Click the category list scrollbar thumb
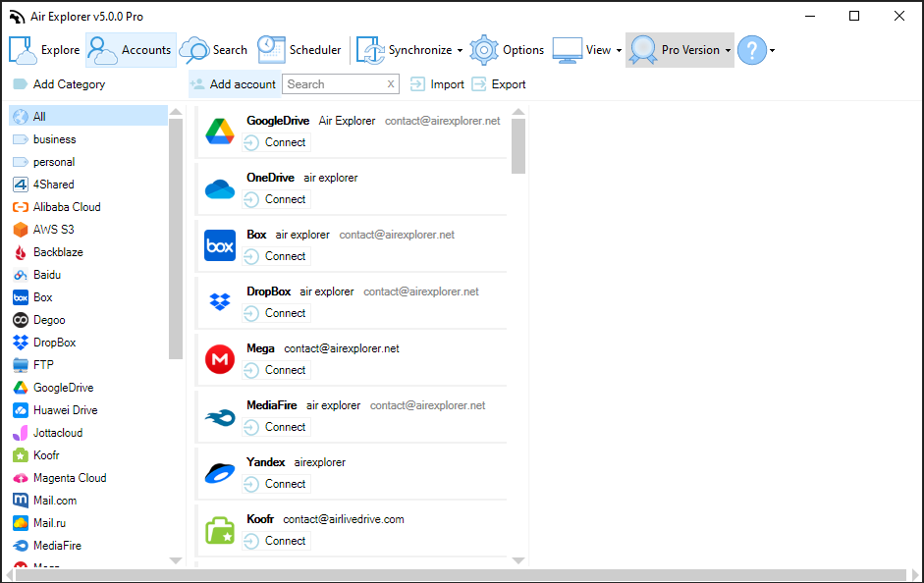924x583 pixels. coord(176,238)
